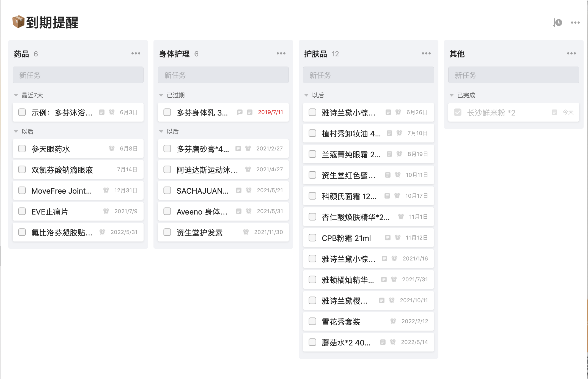Screen dimensions: 588x379
Task: Open the 12月31日 date on MoveFree Joint
Action: pyautogui.click(x=126, y=190)
